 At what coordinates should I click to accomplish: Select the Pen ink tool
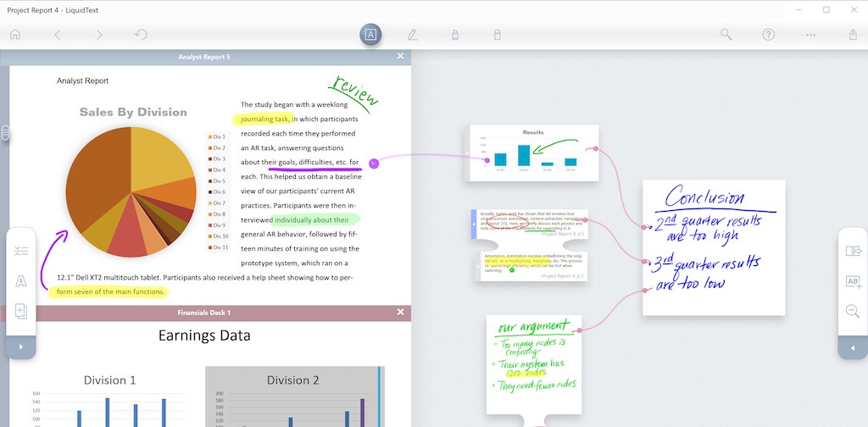click(413, 34)
